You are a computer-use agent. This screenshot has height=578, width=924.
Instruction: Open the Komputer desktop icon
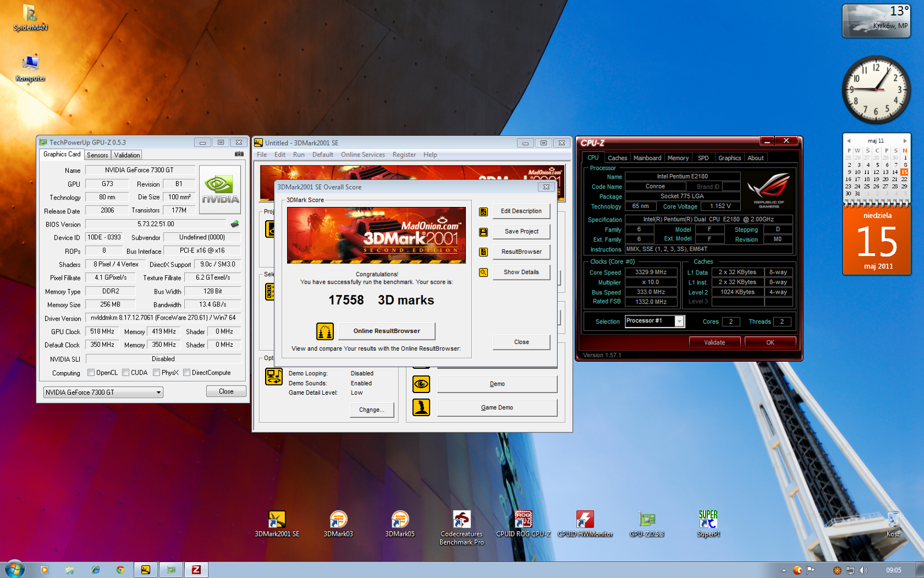pos(30,68)
